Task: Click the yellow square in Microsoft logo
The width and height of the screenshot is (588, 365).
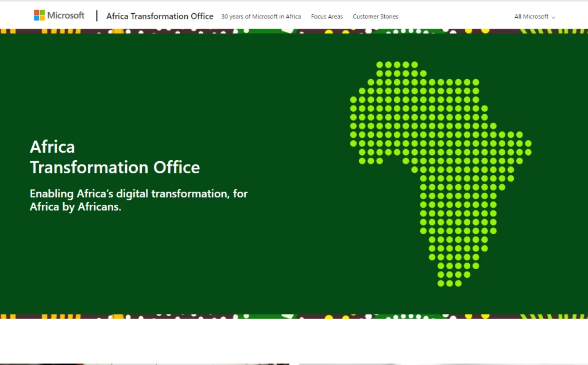Action: 42,18
